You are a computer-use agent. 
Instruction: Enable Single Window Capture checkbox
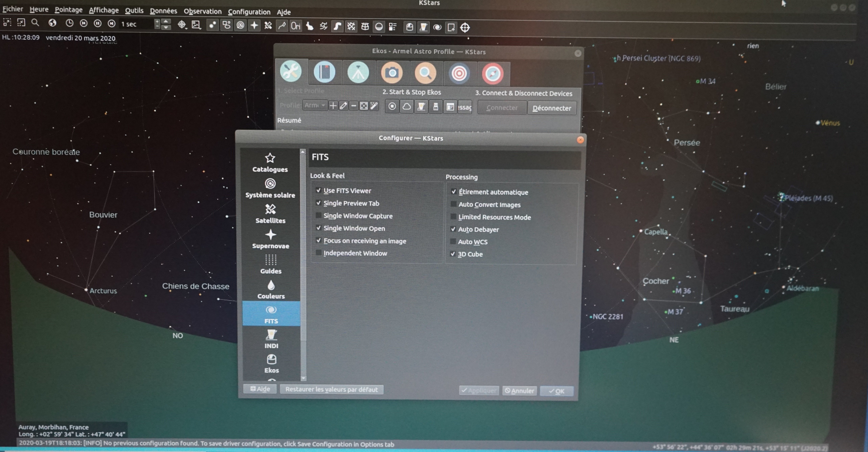(x=318, y=215)
